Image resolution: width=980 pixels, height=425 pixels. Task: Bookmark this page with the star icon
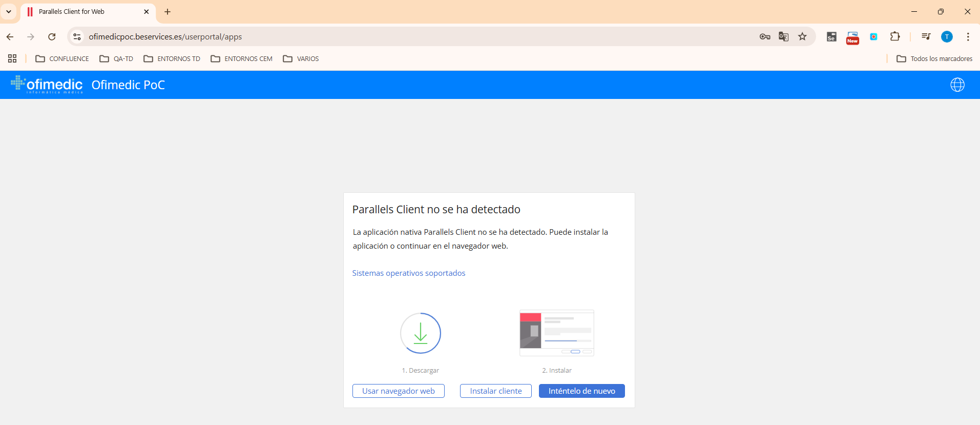click(802, 36)
